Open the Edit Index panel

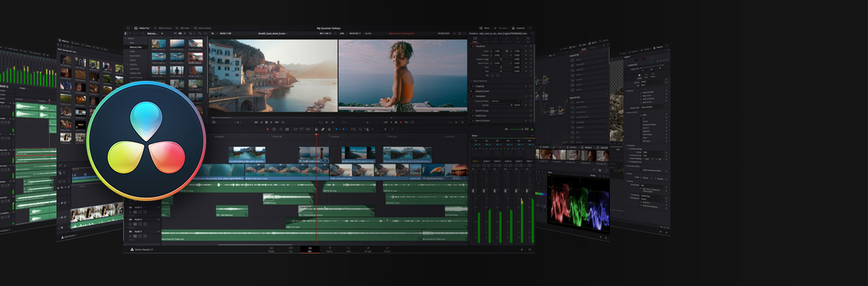point(181,28)
